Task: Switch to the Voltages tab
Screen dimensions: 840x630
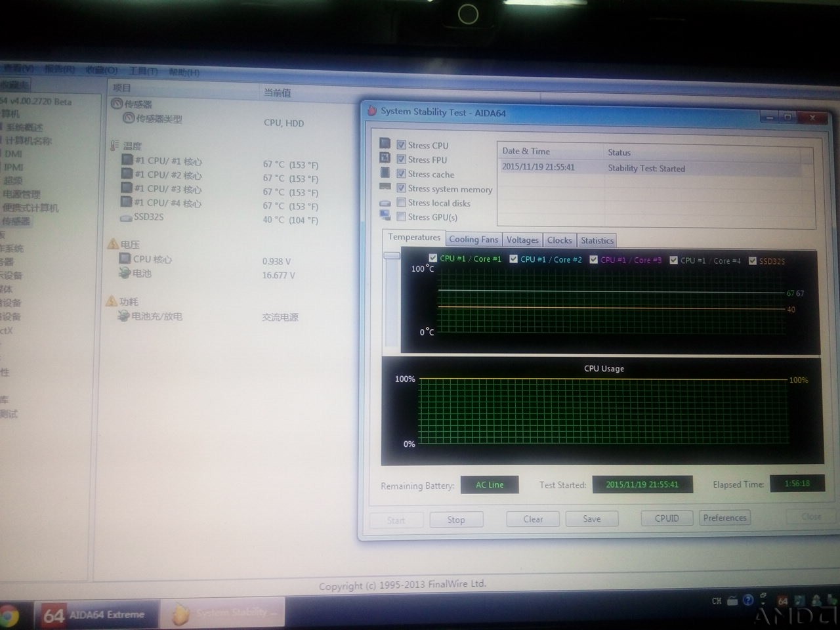Action: 522,240
